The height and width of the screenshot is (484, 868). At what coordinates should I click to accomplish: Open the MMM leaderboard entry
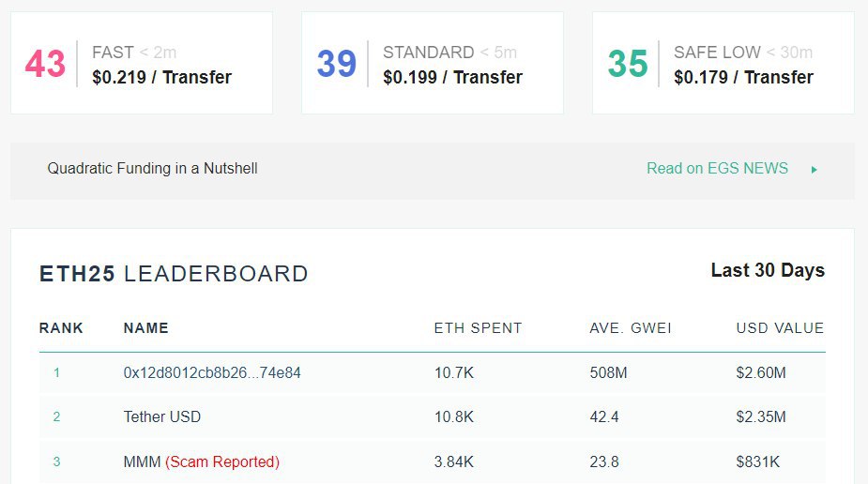[142, 461]
